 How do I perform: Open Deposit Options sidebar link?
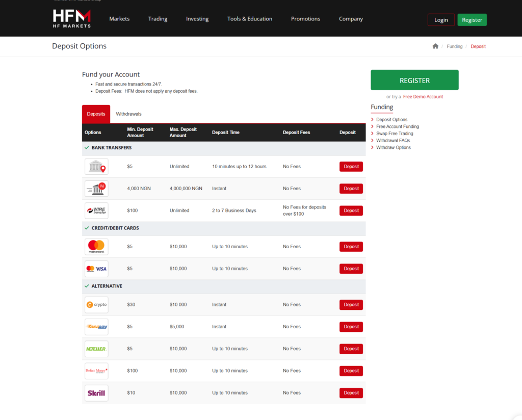(391, 119)
